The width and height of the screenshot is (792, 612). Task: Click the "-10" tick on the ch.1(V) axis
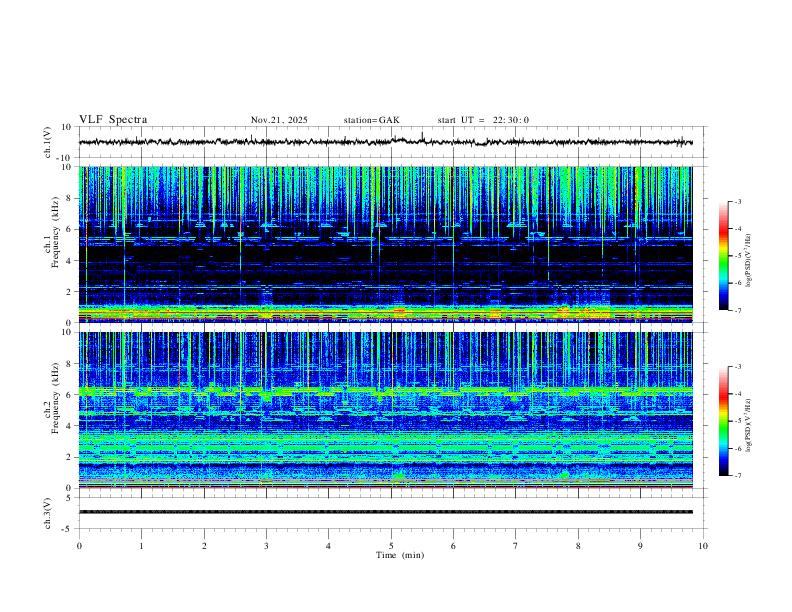click(x=65, y=158)
